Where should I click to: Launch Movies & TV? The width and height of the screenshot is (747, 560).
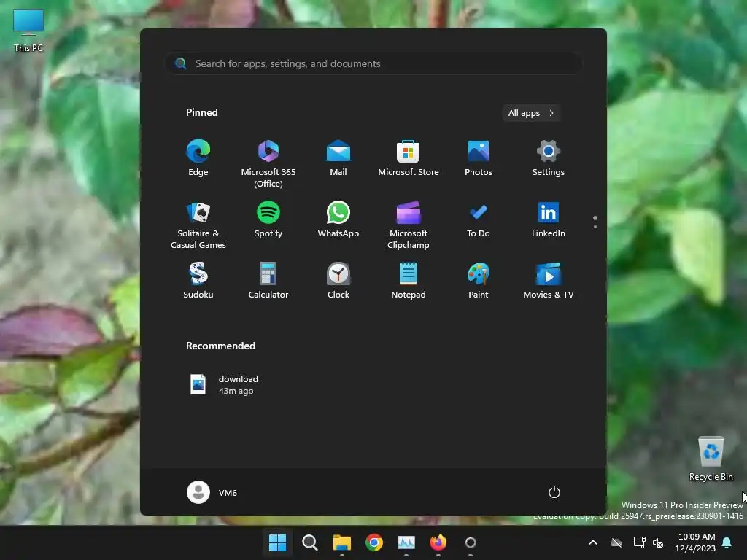549,281
